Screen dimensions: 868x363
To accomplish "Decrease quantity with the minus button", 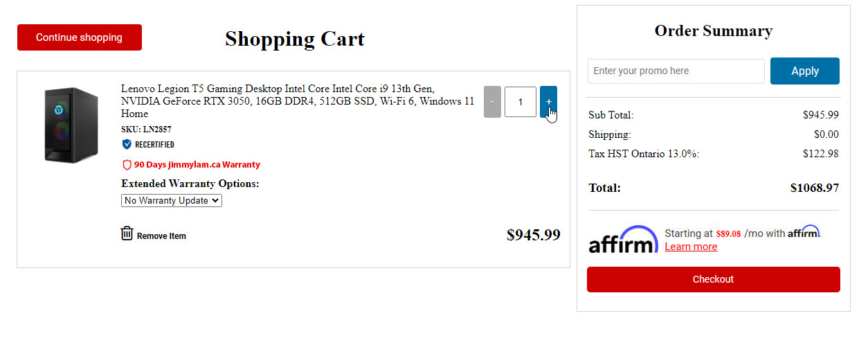I will [492, 102].
